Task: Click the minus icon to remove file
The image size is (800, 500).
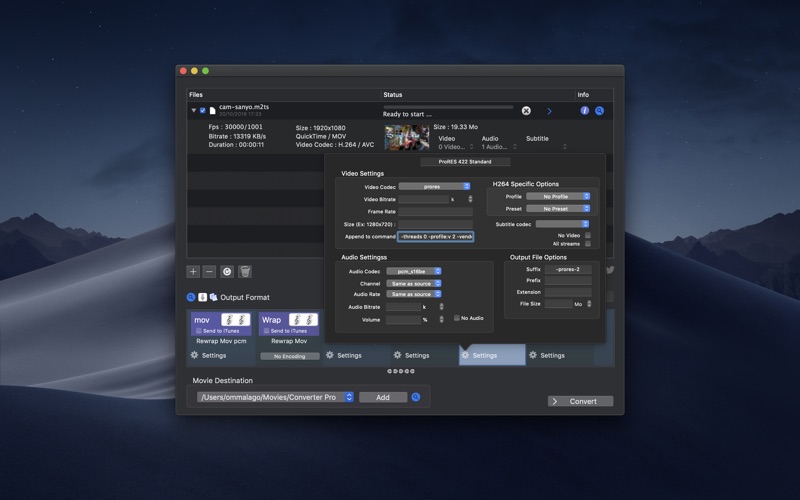Action: tap(210, 272)
